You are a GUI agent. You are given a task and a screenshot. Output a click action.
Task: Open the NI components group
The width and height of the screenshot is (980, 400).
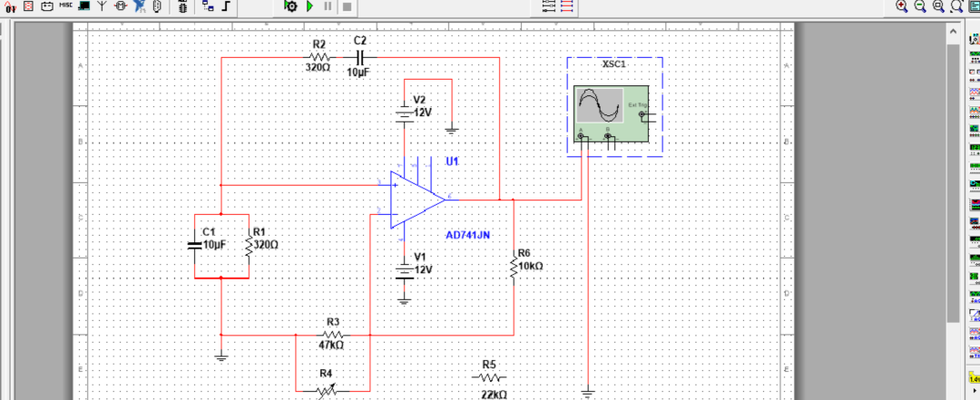(x=140, y=5)
